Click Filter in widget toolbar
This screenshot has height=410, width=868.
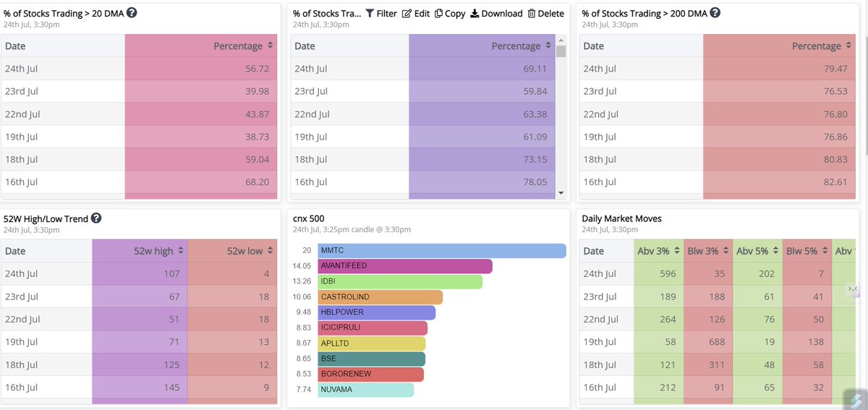[x=381, y=13]
